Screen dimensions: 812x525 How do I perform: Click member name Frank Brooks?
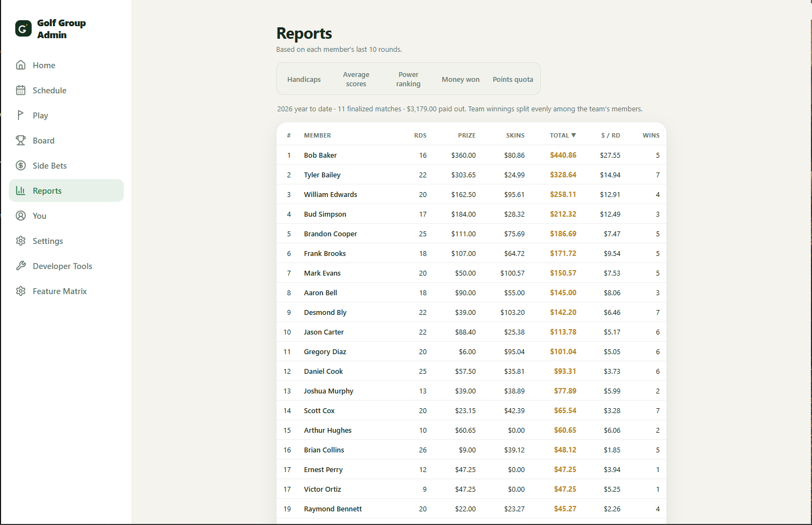pyautogui.click(x=325, y=253)
